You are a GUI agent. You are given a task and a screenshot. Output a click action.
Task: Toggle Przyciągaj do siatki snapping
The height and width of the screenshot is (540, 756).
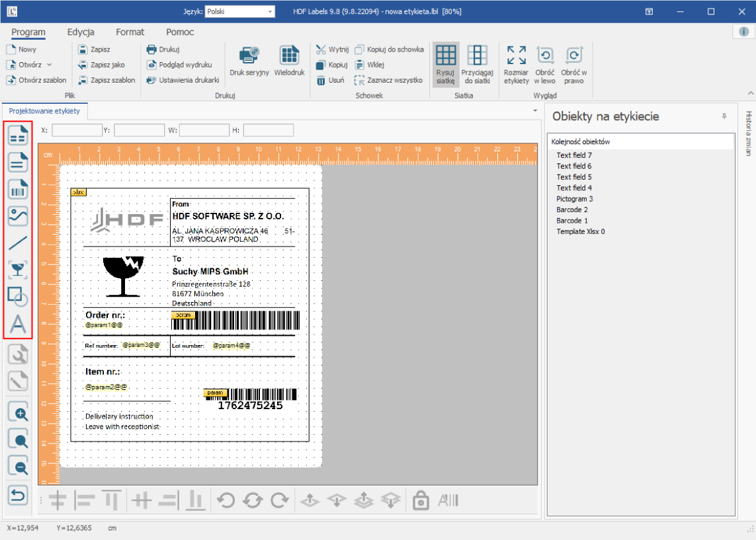pos(478,65)
